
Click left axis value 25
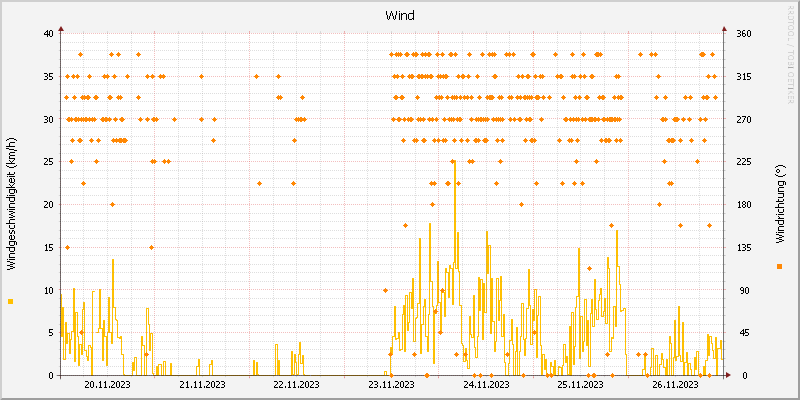[48, 162]
